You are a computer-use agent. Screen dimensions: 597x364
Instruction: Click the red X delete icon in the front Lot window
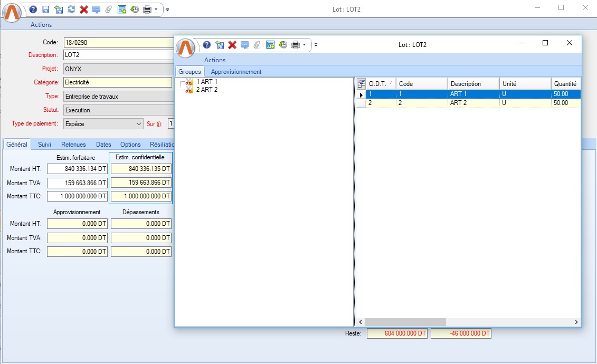(x=232, y=45)
